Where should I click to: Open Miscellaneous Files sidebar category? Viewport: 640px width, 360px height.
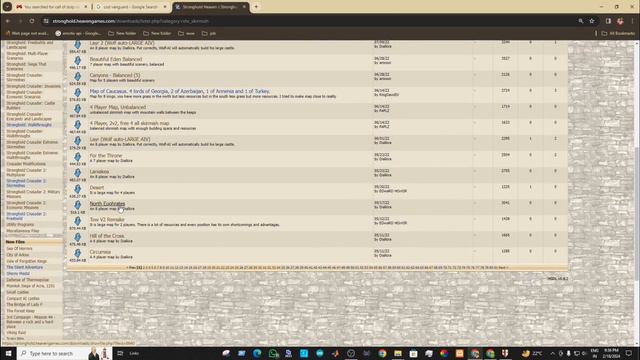22,231
